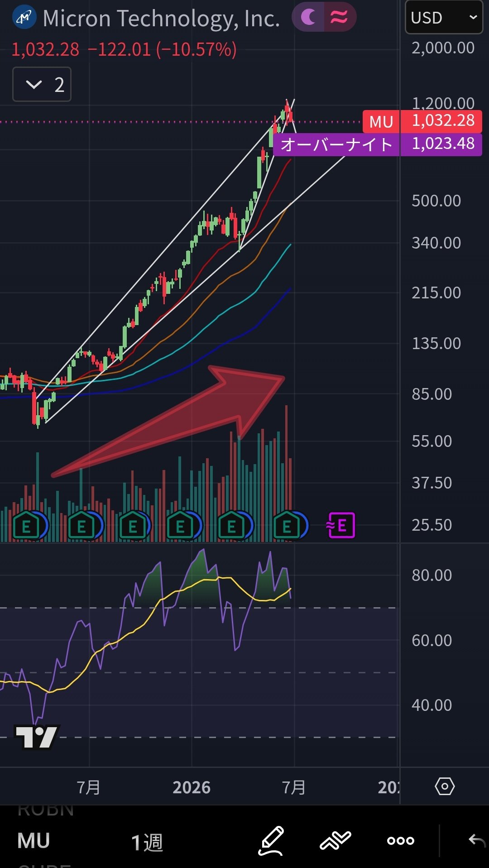Tap the undo arrow icon
489x868 pixels.
pyautogui.click(x=477, y=840)
